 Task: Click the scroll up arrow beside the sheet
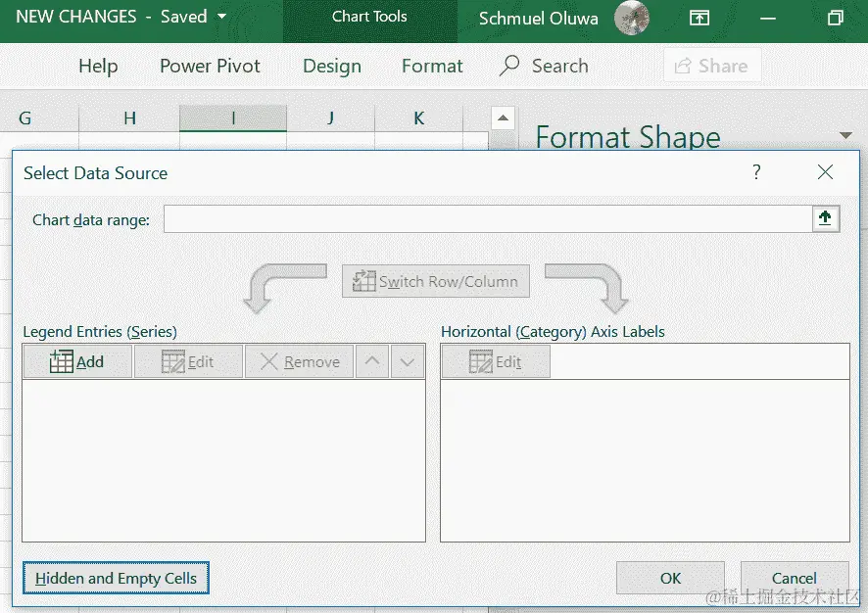click(x=503, y=118)
